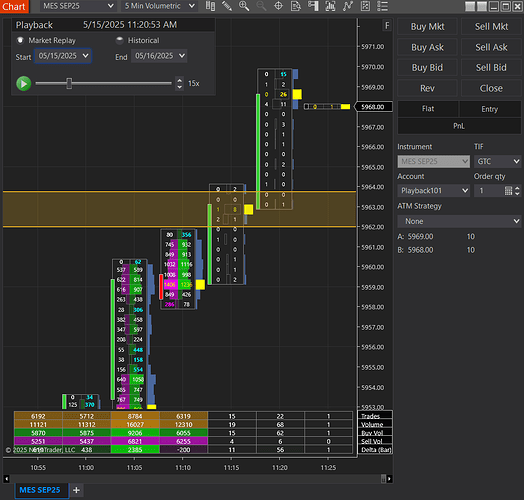
Task: Increase order qty with stepper arrow
Action: tap(517, 188)
